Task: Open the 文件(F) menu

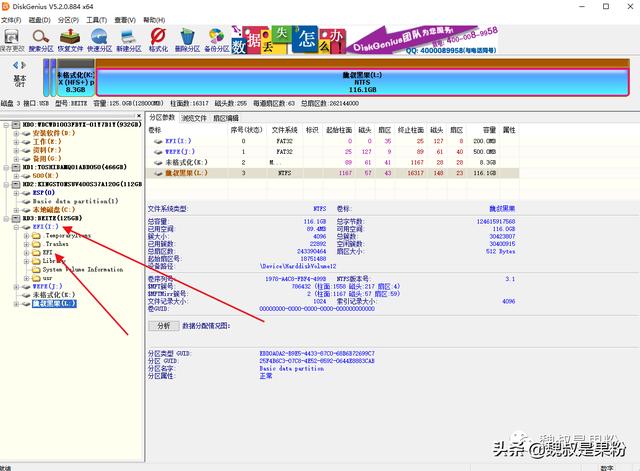Action: tap(11, 20)
